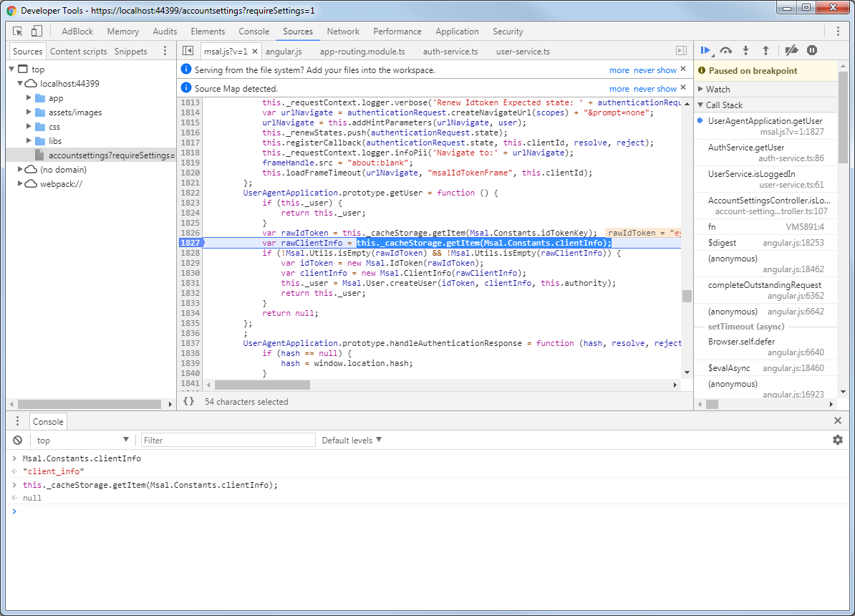Click the pretty-print braces icon below the code
855x616 pixels.
[189, 403]
